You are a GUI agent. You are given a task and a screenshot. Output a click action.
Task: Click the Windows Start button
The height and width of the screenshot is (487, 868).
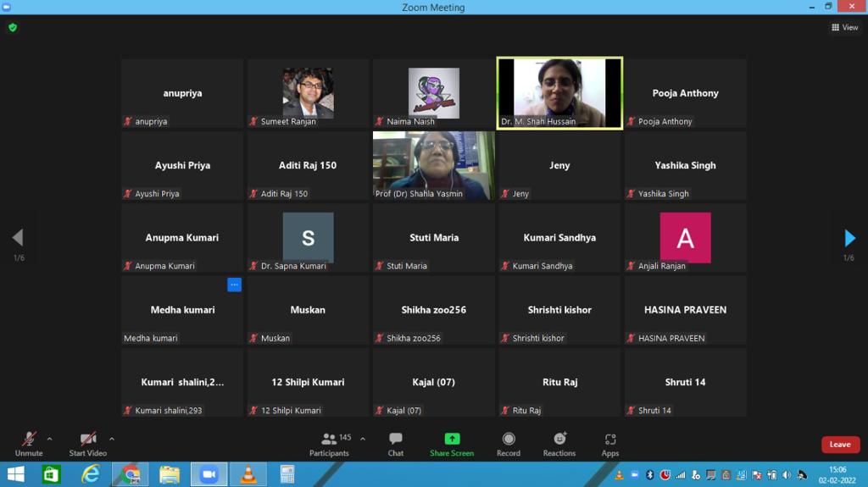point(15,474)
